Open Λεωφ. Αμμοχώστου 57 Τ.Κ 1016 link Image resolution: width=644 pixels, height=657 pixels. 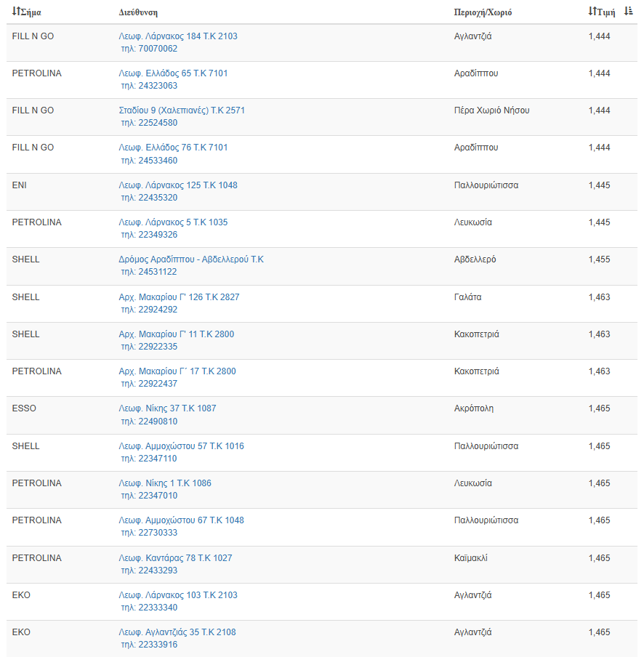[x=181, y=446]
